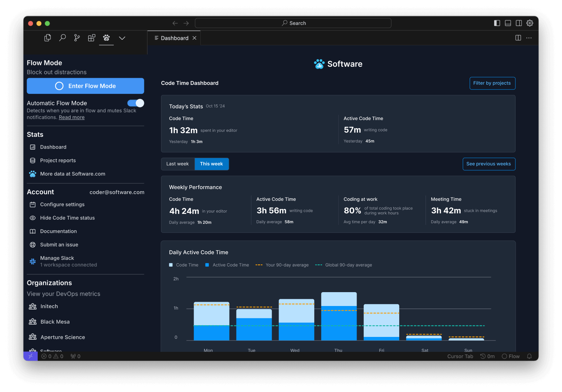
Task: Click the notifications bell in status bar
Action: point(529,356)
